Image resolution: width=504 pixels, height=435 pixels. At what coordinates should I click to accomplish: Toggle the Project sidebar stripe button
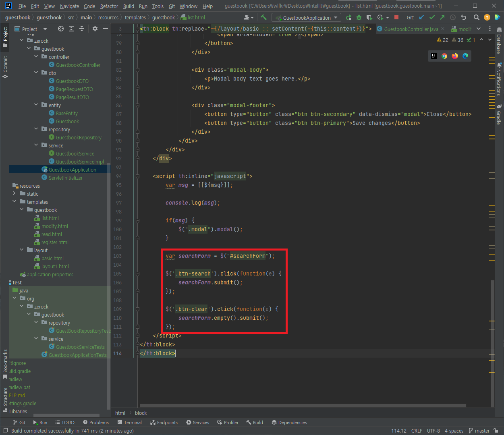tap(5, 37)
